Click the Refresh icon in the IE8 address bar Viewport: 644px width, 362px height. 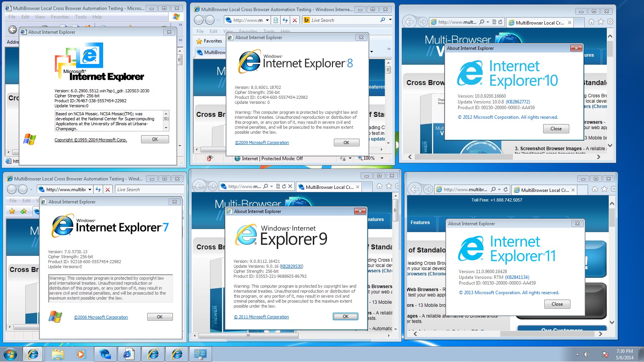pos(285,20)
